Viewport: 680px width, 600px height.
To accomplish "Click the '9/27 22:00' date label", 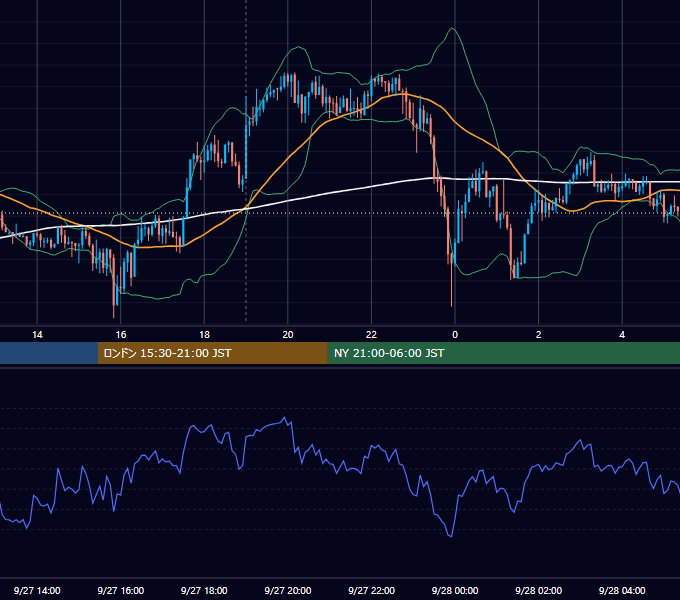I will click(x=372, y=590).
